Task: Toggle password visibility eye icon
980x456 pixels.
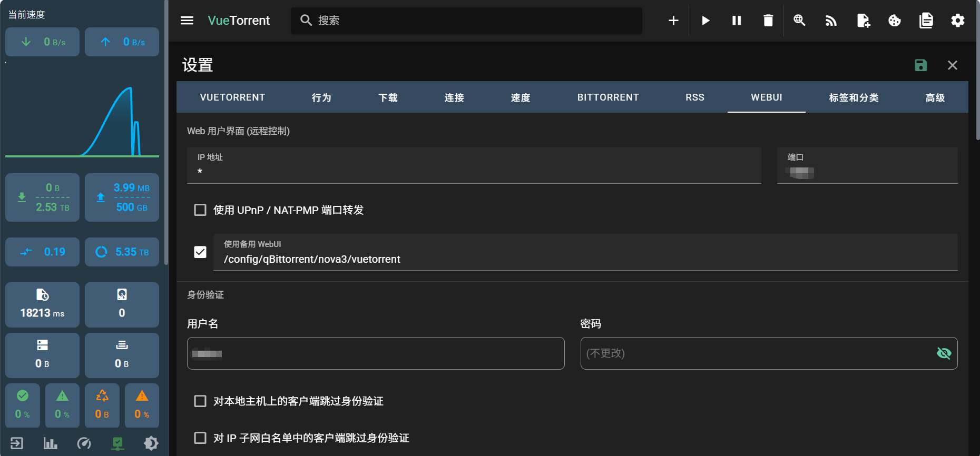Action: pos(944,353)
